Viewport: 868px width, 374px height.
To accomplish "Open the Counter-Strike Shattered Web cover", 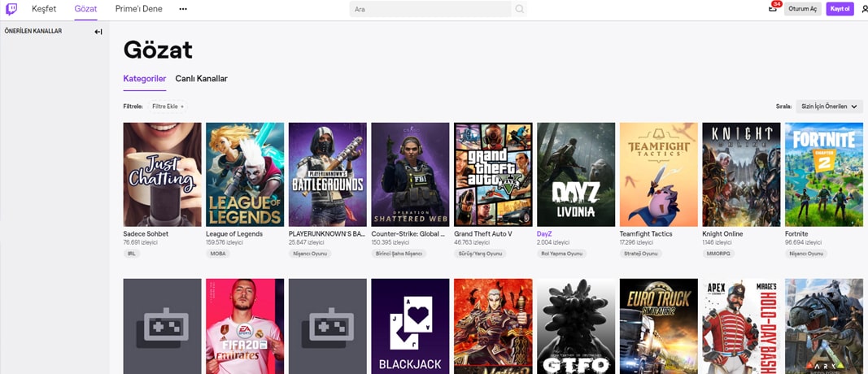I will (410, 174).
